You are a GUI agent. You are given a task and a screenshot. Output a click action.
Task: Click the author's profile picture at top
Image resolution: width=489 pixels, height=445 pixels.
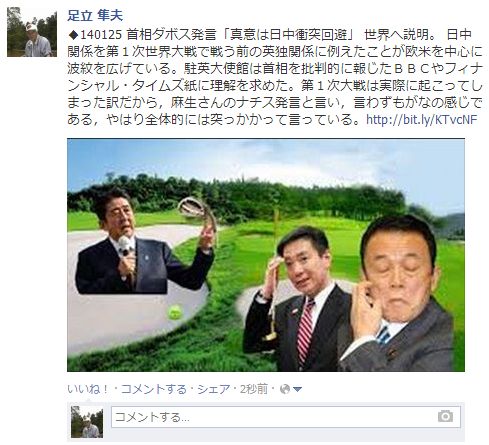point(32,32)
